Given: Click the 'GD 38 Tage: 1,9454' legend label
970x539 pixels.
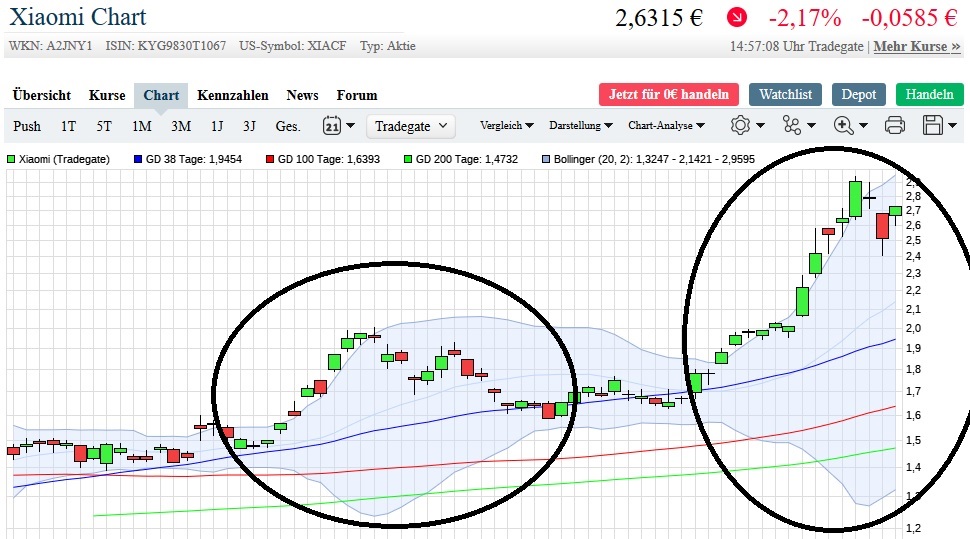Looking at the screenshot, I should tap(194, 159).
